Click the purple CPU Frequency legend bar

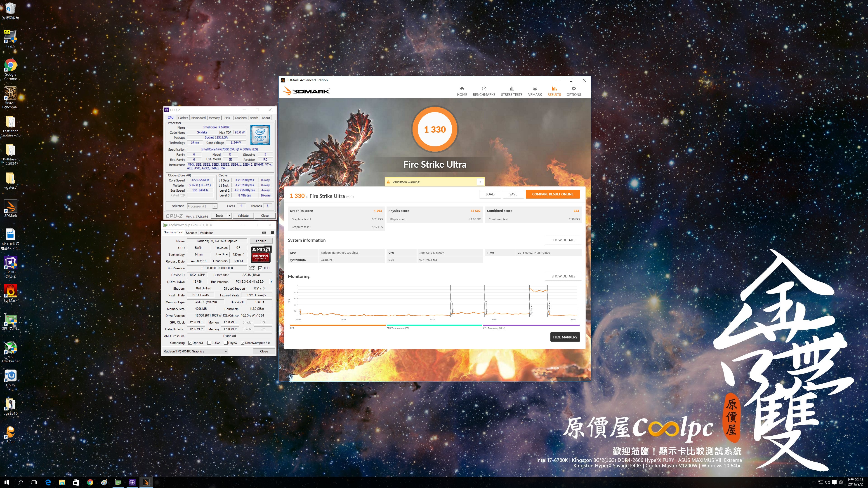(x=531, y=325)
